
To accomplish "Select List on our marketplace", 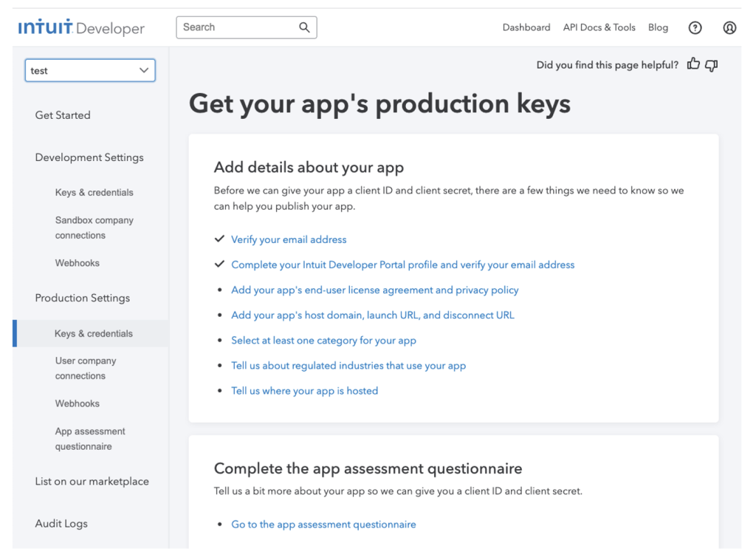I will [92, 482].
